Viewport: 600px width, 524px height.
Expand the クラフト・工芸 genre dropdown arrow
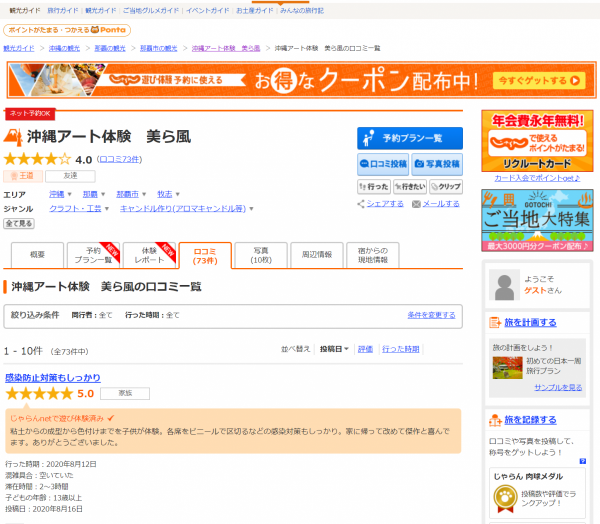click(106, 209)
